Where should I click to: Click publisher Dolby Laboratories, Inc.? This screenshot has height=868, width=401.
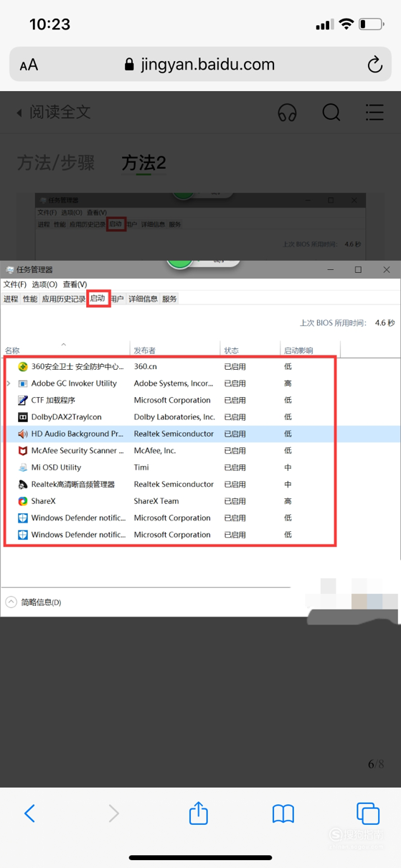click(x=174, y=417)
